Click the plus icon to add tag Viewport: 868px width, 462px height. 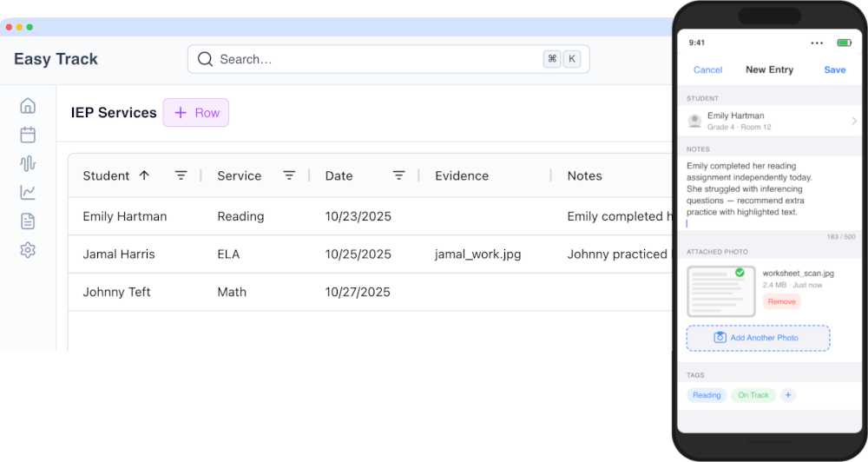click(788, 395)
